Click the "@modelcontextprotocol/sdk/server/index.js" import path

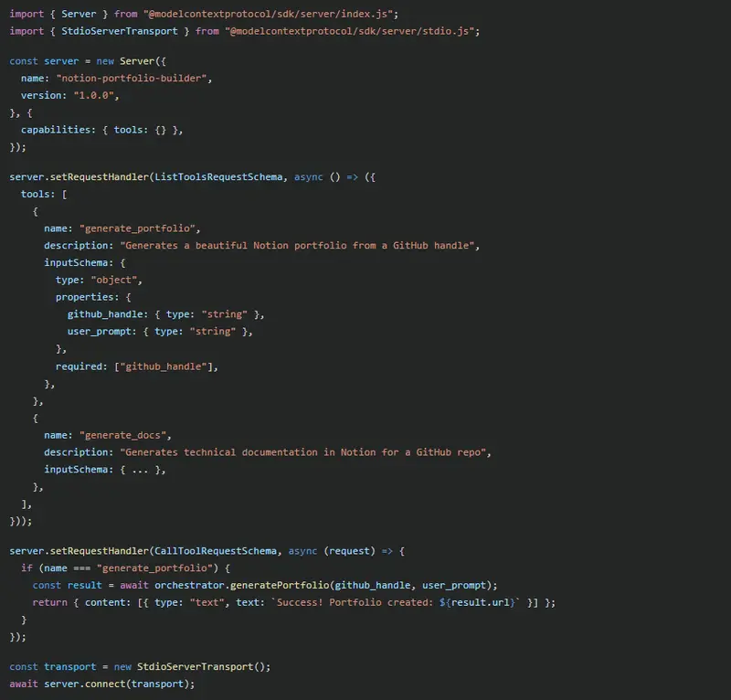[x=268, y=14]
